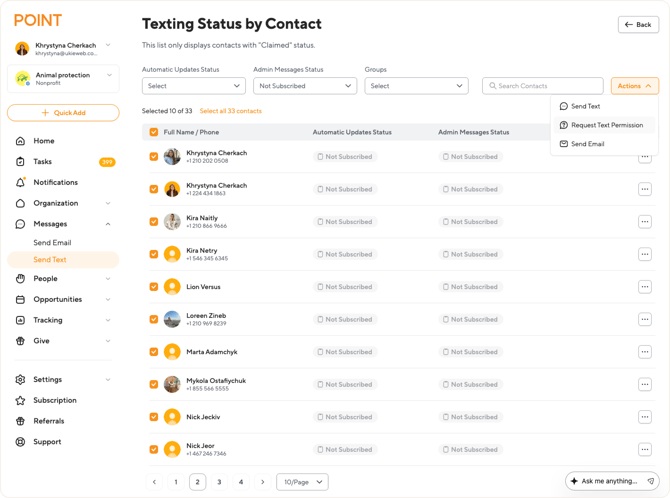Click the Back button
This screenshot has width=670, height=498.
coord(638,24)
